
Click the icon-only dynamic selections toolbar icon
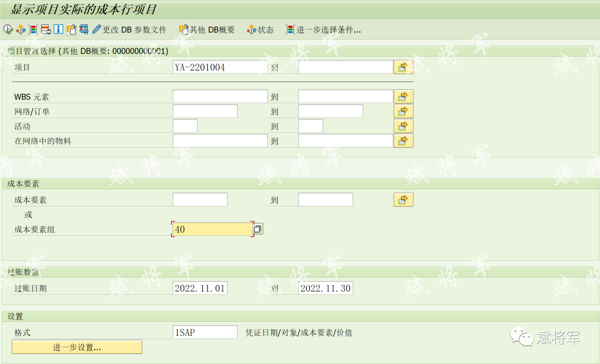pos(33,29)
